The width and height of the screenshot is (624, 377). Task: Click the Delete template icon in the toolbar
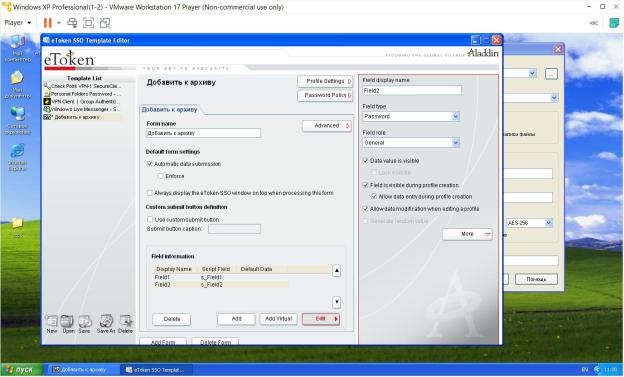coord(125,324)
